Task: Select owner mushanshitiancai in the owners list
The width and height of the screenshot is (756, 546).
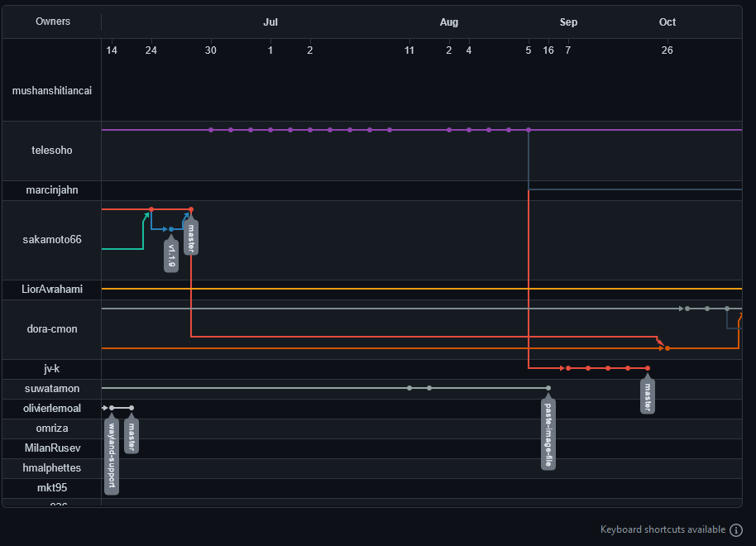Action: click(x=52, y=91)
